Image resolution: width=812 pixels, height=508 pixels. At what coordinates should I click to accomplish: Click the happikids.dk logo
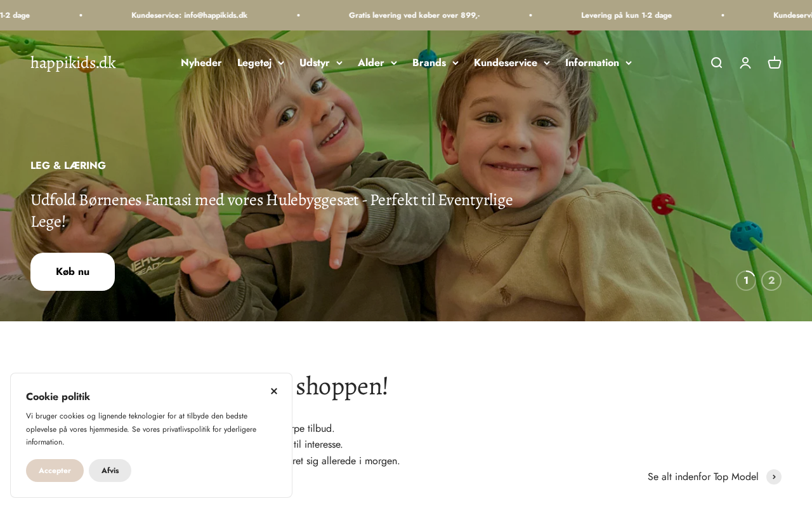(73, 62)
